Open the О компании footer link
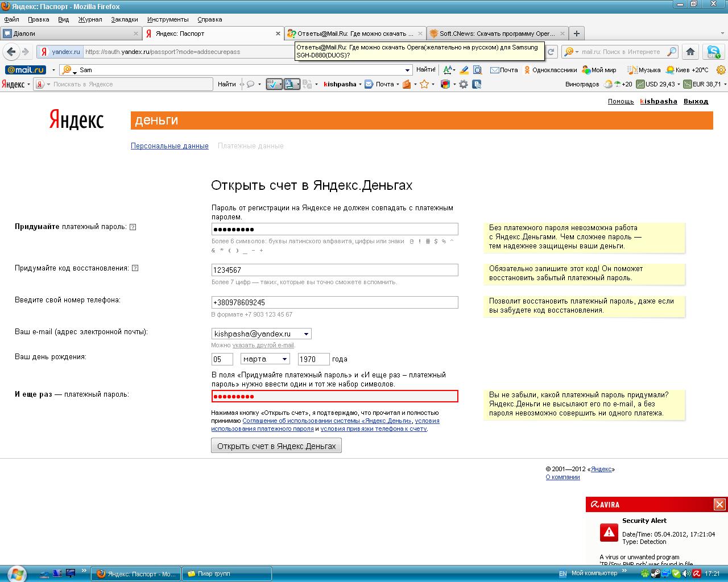 (x=562, y=477)
